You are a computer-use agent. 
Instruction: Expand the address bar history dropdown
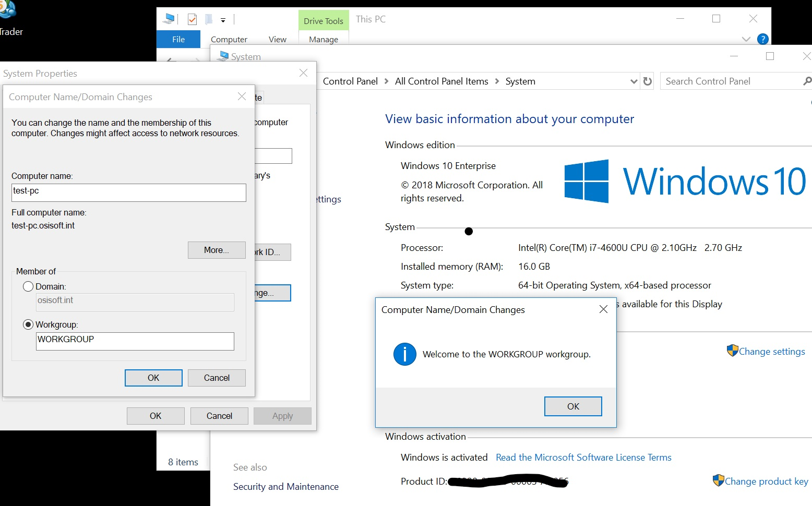[x=634, y=81]
